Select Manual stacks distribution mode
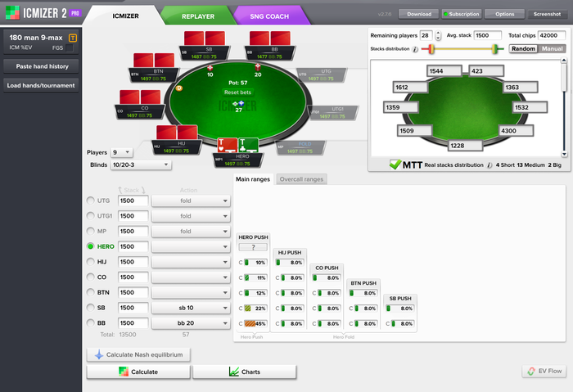This screenshot has width=573, height=392. [552, 48]
